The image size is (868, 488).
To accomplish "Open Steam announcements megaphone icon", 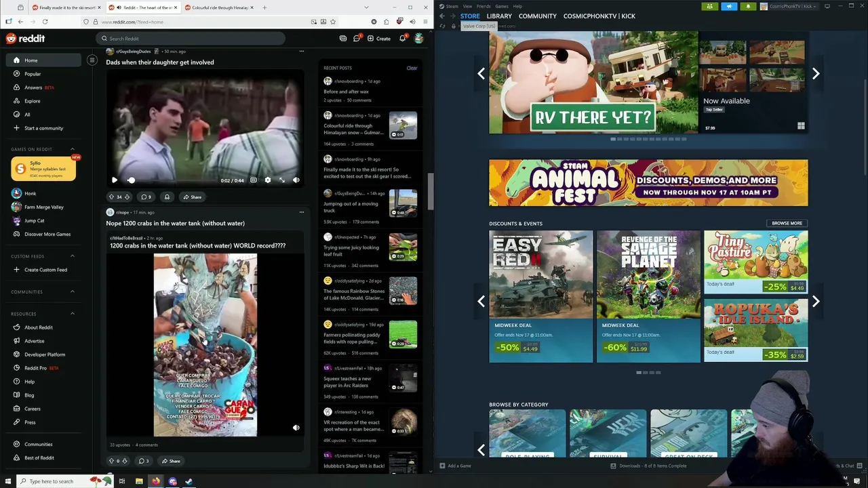I will 729,7.
